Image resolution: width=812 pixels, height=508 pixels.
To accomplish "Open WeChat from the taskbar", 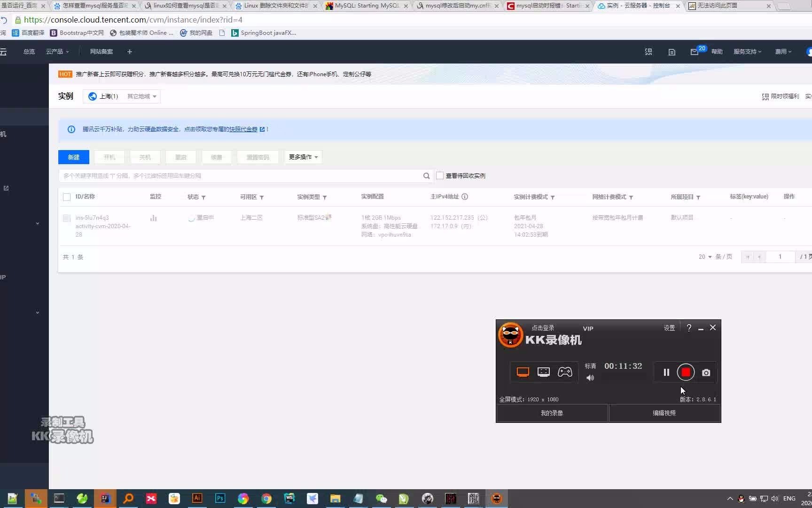I will click(381, 499).
